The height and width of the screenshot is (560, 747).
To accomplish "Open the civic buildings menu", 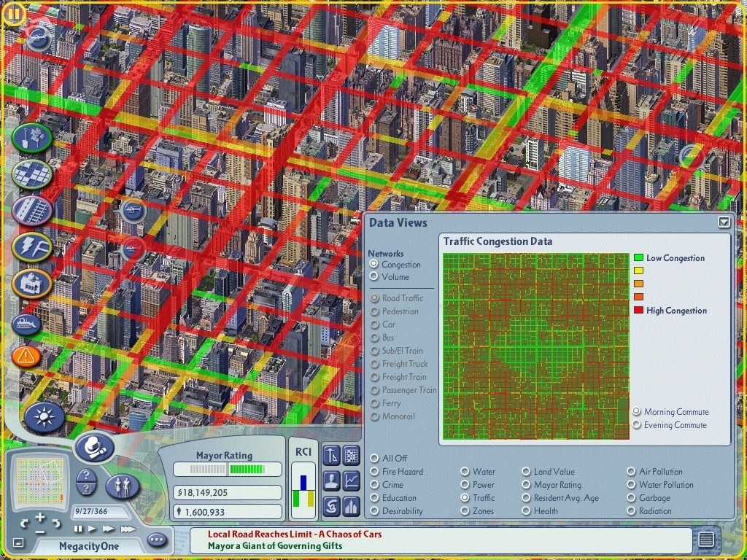I will (x=32, y=284).
